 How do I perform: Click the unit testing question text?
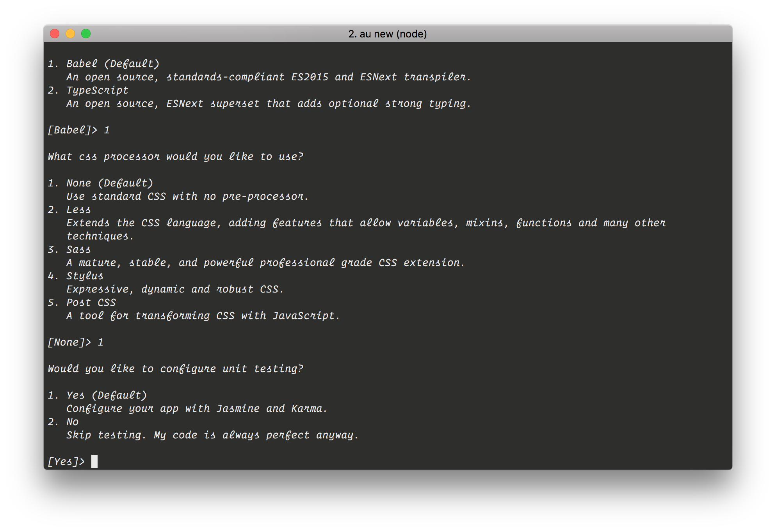point(176,368)
